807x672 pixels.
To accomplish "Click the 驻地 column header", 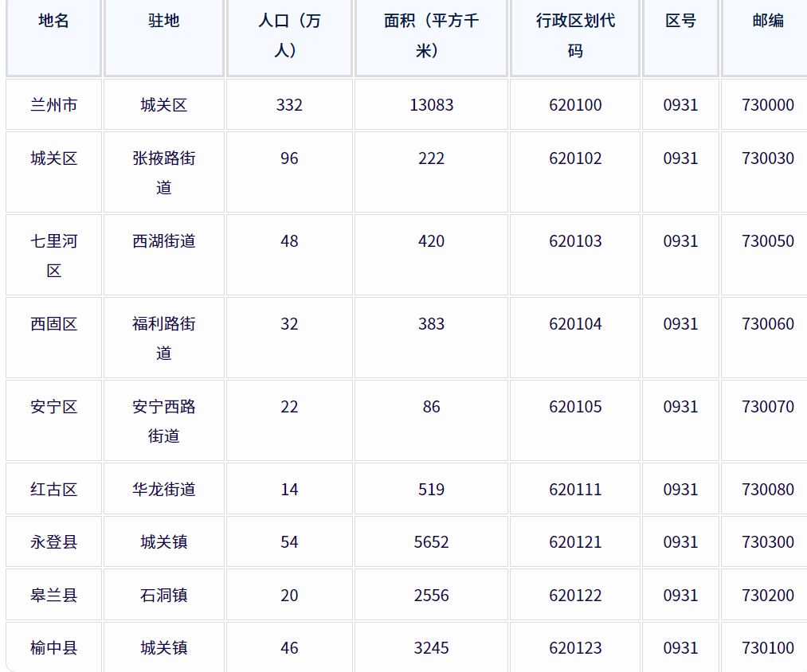I will (x=164, y=37).
